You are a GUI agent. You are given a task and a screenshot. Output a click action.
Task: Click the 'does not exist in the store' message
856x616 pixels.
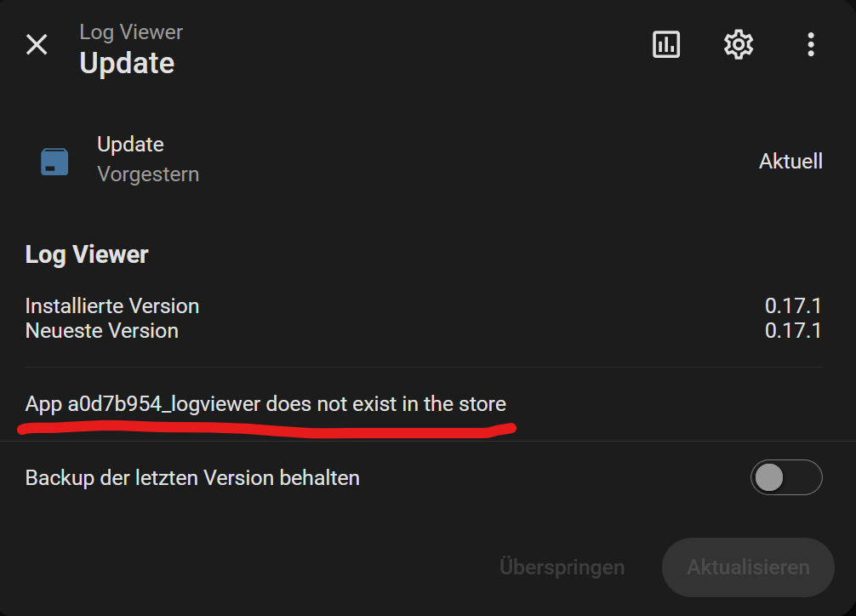pyautogui.click(x=265, y=404)
